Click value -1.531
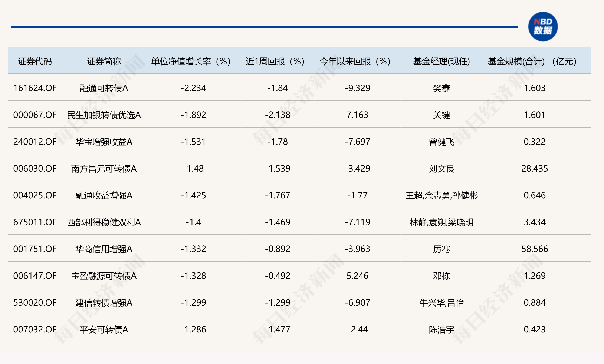The width and height of the screenshot is (604, 364). tap(193, 142)
